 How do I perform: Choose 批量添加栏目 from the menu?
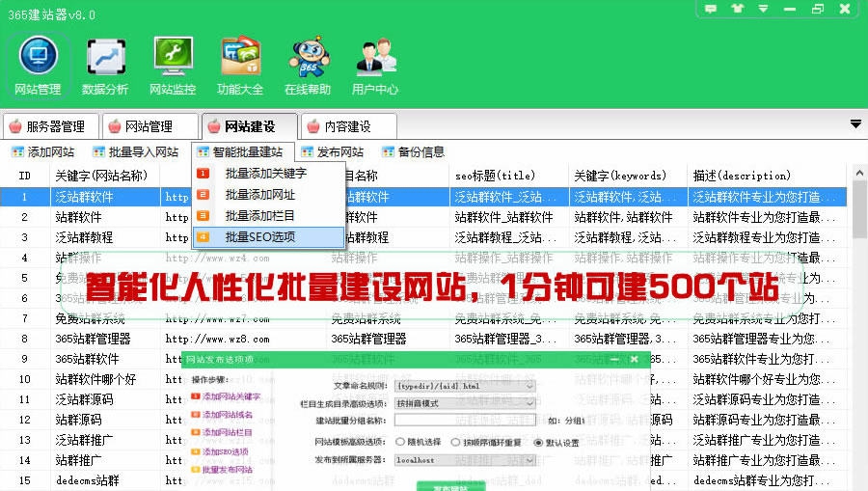coord(268,215)
